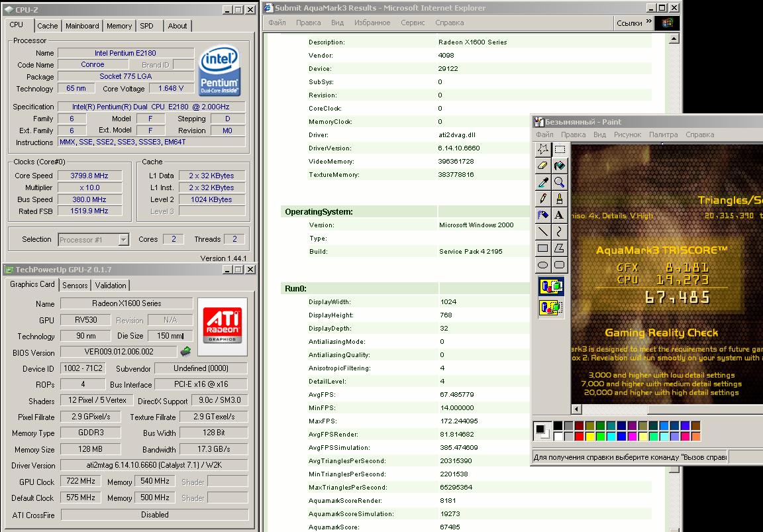Viewport: 763px width, 532px height.
Task: Click the IE page scroll-up arrow
Action: point(674,38)
